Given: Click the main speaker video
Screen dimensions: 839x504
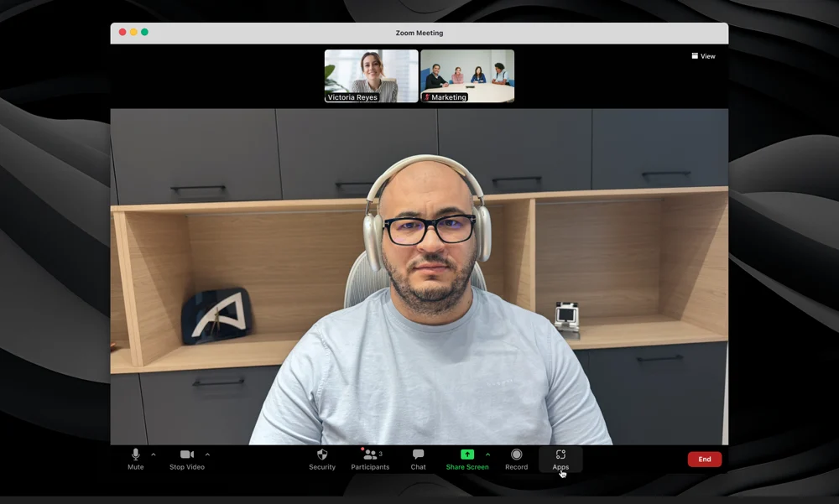Looking at the screenshot, I should point(419,277).
